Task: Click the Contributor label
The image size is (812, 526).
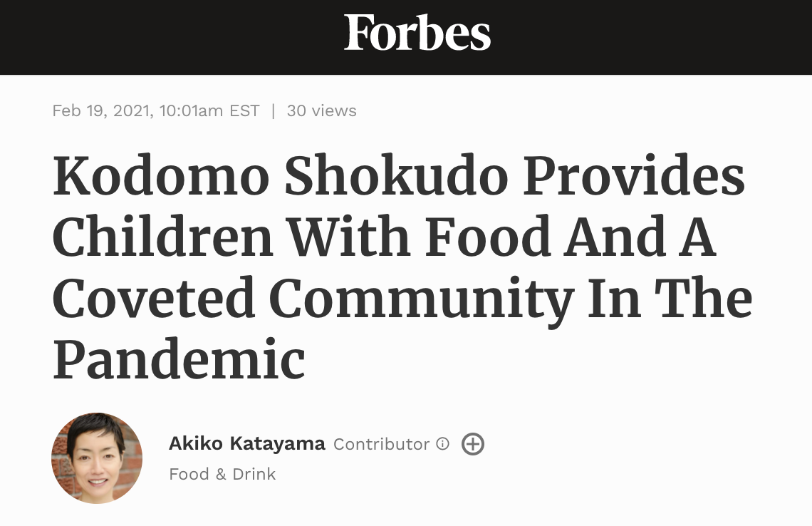Action: pos(381,444)
